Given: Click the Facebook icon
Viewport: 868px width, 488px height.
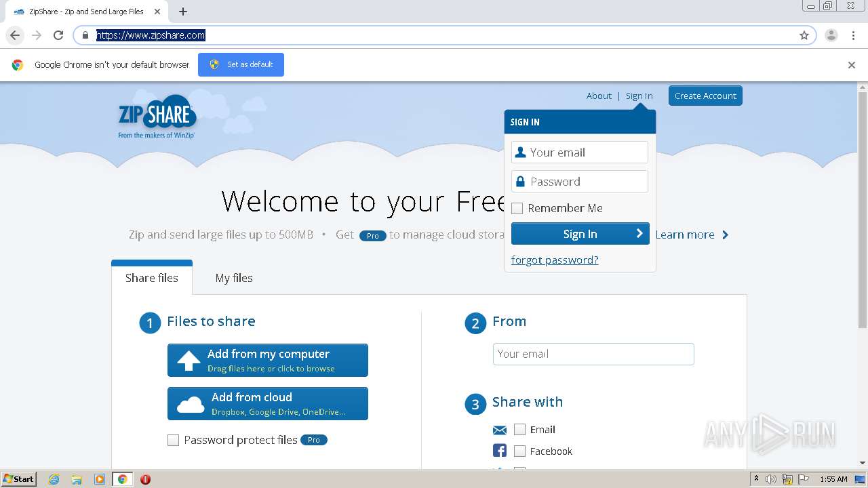Looking at the screenshot, I should click(x=500, y=451).
